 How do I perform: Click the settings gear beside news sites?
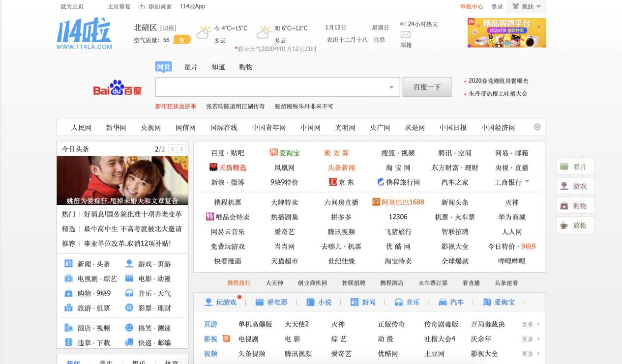point(537,127)
